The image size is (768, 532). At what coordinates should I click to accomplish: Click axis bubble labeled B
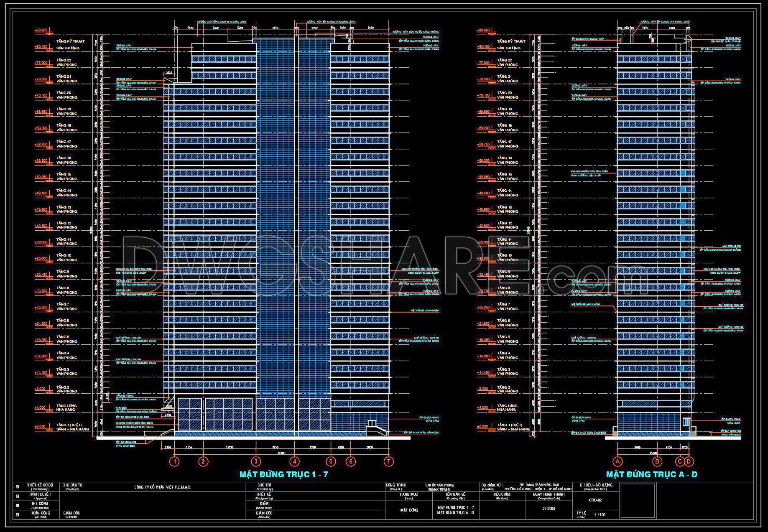click(x=658, y=461)
